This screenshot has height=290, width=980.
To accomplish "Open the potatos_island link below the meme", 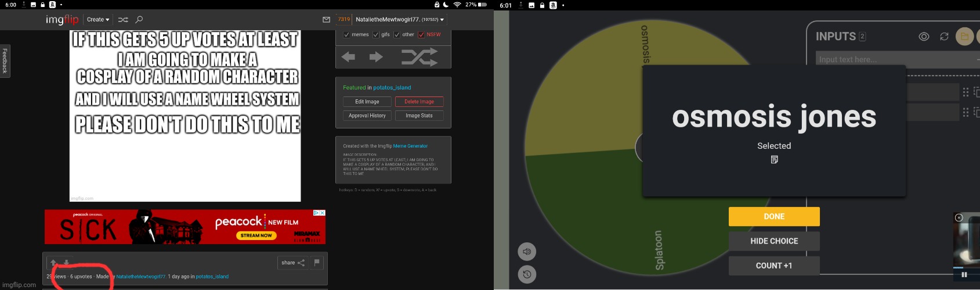I will tap(212, 277).
